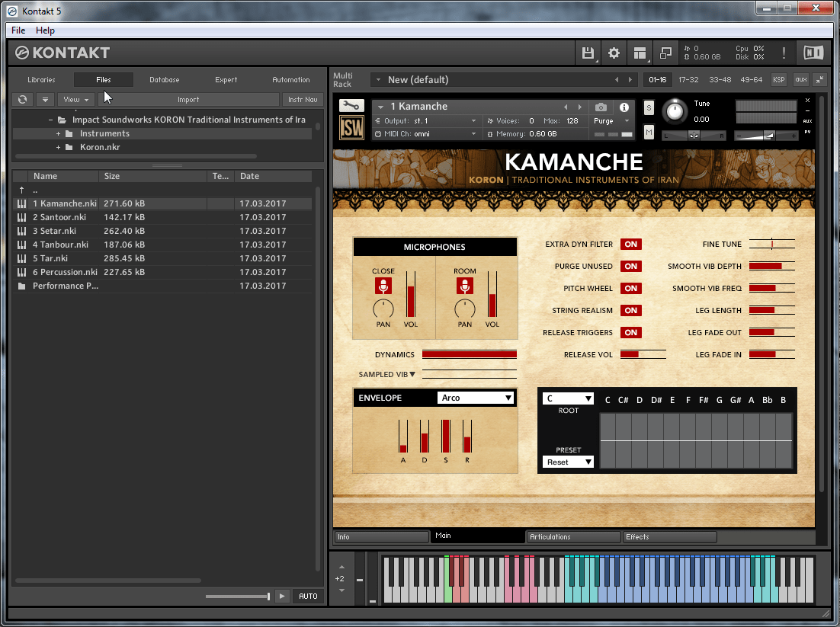Show instrument info icon
The image size is (840, 627).
tap(624, 107)
